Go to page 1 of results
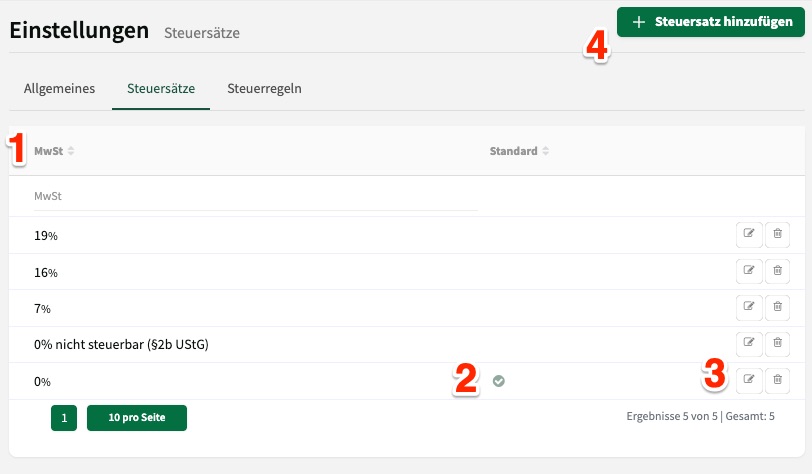This screenshot has height=474, width=812. [63, 418]
